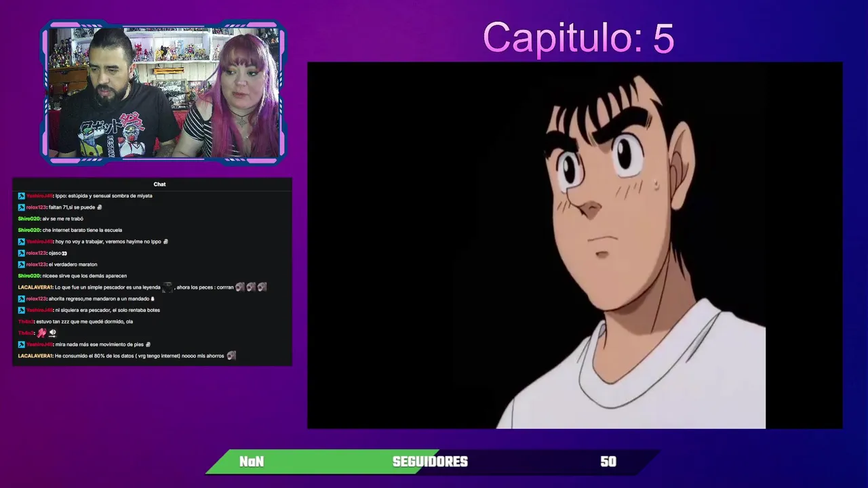
Task: Click the Chat panel header
Action: click(159, 184)
